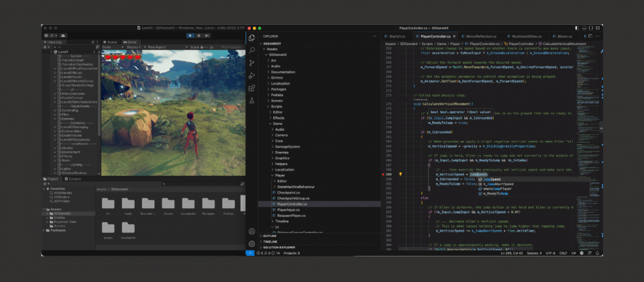Expand the Level01Music object in Hierarchy

pos(55,73)
